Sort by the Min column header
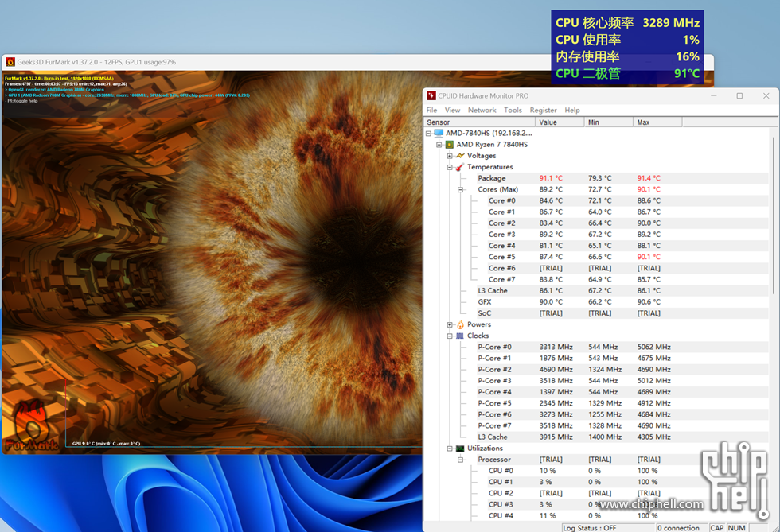Image resolution: width=780 pixels, height=532 pixels. point(608,122)
